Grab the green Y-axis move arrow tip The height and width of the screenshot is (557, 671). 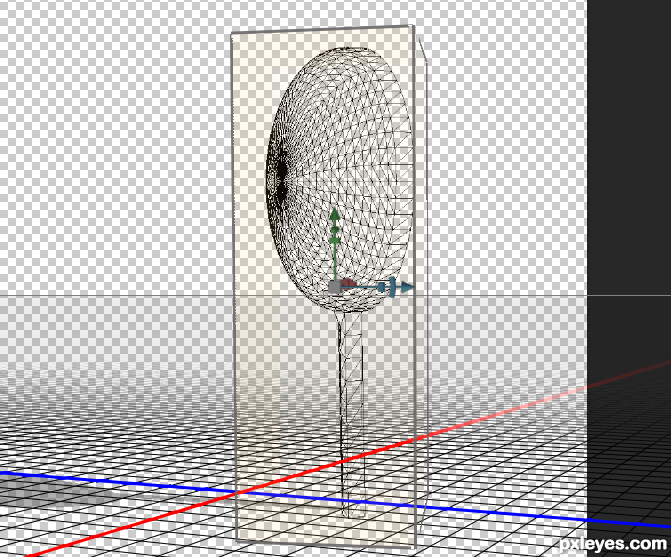[x=335, y=214]
